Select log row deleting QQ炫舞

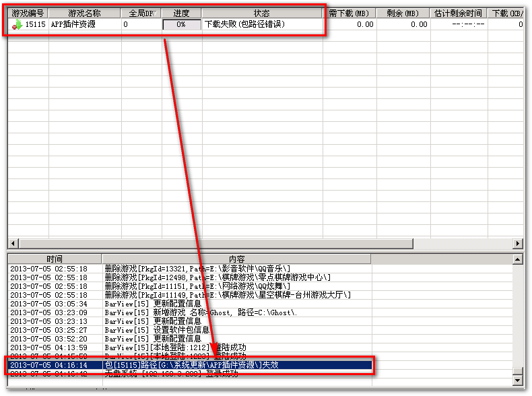[190, 286]
